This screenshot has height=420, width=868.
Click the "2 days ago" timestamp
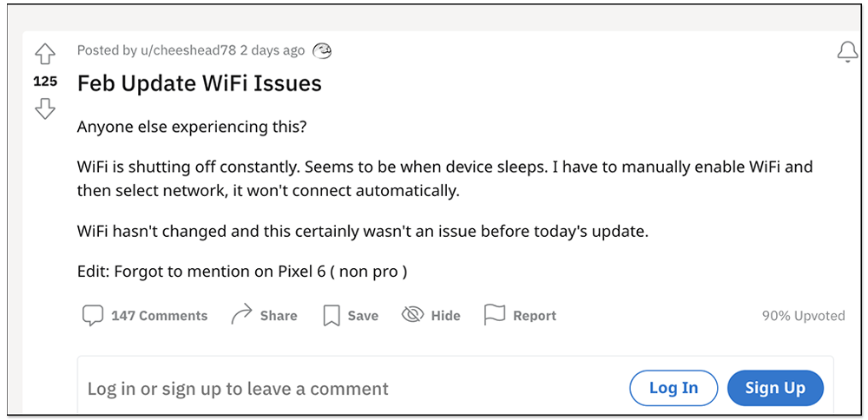tap(273, 50)
